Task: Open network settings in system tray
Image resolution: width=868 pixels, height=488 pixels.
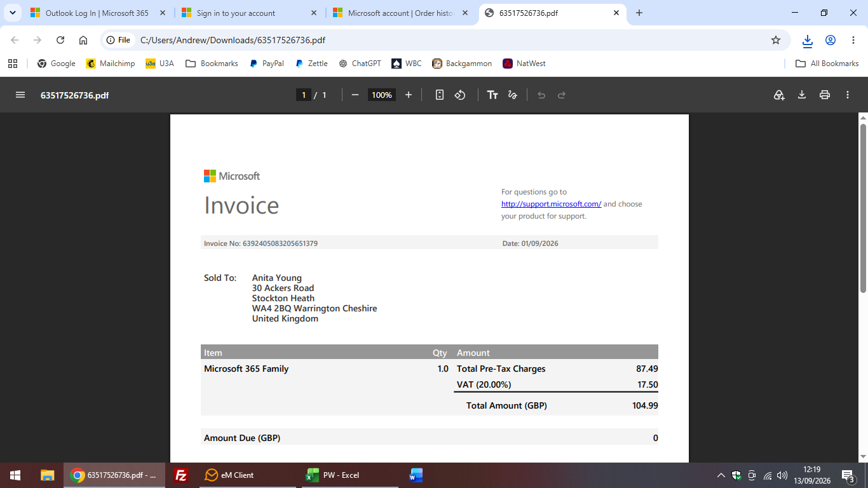Action: click(x=767, y=475)
